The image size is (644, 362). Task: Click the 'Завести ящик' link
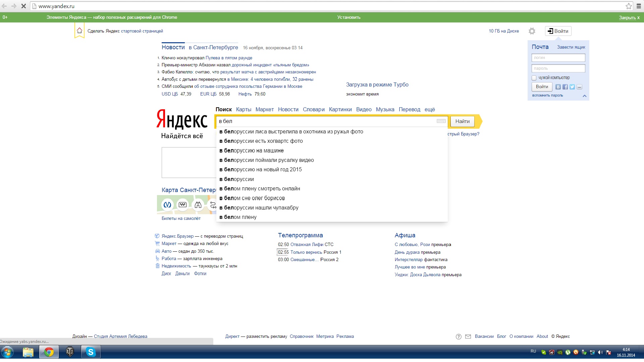(x=571, y=47)
